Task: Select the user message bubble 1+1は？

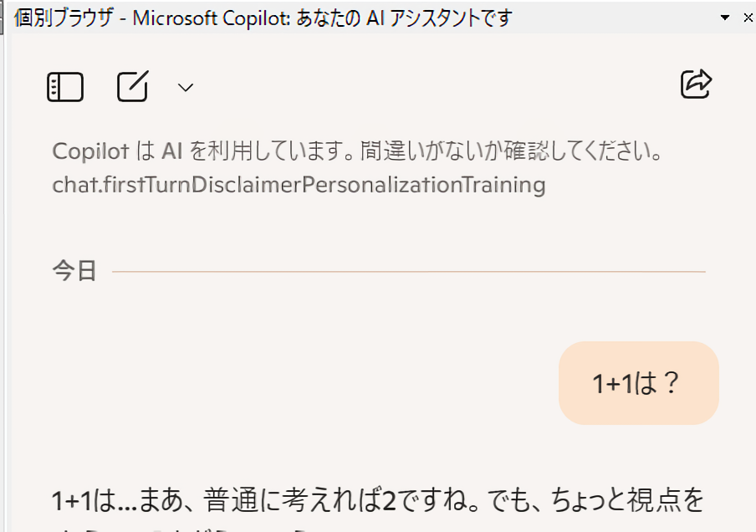Action: coord(638,383)
